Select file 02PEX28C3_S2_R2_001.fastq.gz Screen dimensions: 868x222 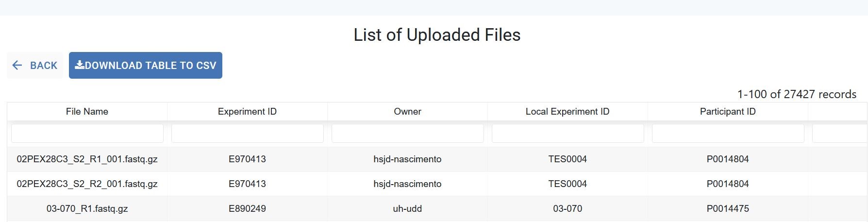pyautogui.click(x=87, y=184)
